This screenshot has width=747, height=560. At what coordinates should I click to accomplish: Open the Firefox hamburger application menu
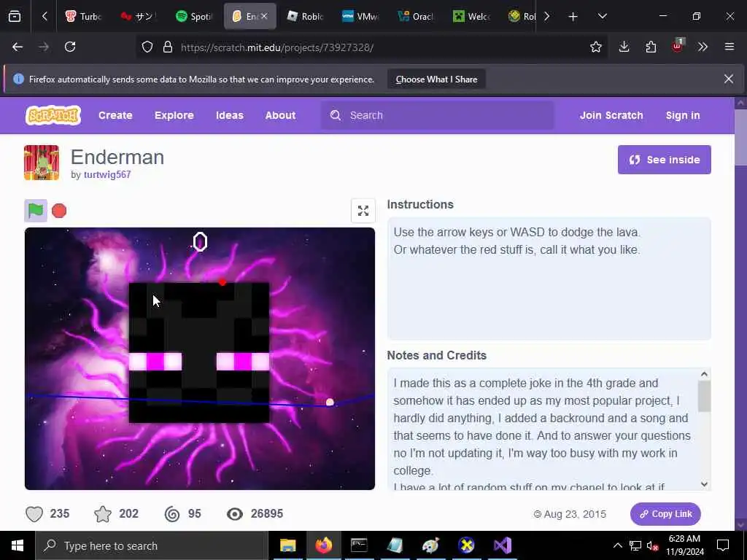pos(729,47)
